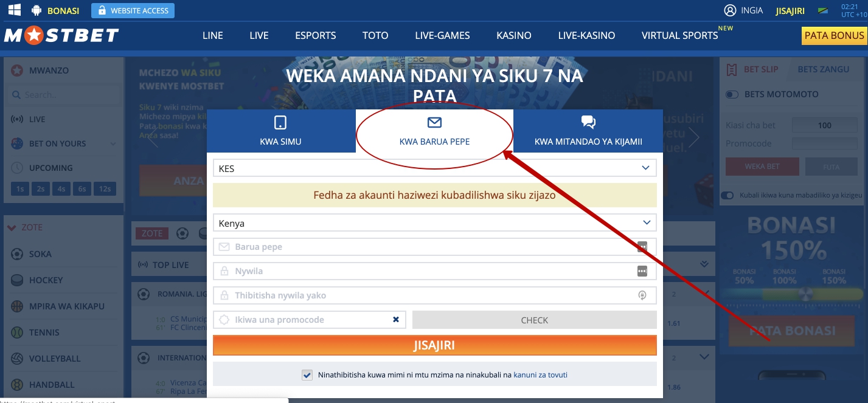Collapse the INTERNATIONAL league row chevron
This screenshot has width=868, height=403.
coord(704,357)
